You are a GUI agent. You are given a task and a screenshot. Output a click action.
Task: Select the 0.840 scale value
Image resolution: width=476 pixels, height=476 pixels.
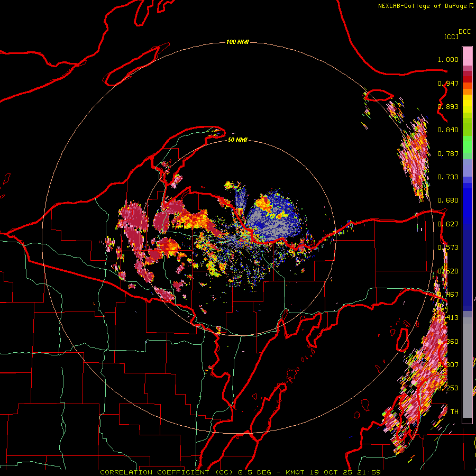448,130
